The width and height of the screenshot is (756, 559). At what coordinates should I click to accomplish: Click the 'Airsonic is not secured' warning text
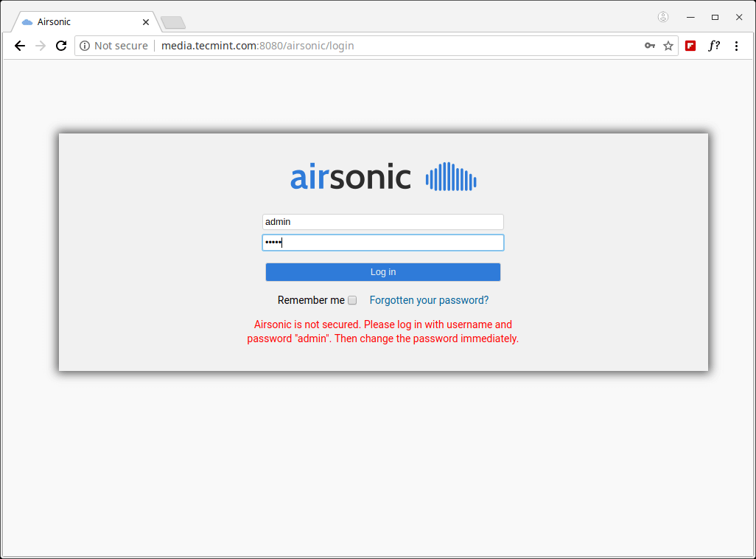383,331
